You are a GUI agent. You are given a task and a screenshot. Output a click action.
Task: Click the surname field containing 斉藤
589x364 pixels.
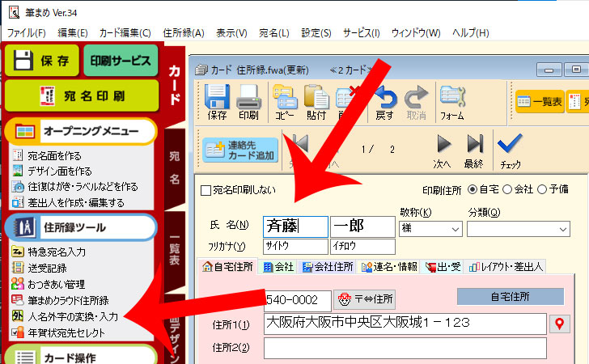(x=295, y=226)
